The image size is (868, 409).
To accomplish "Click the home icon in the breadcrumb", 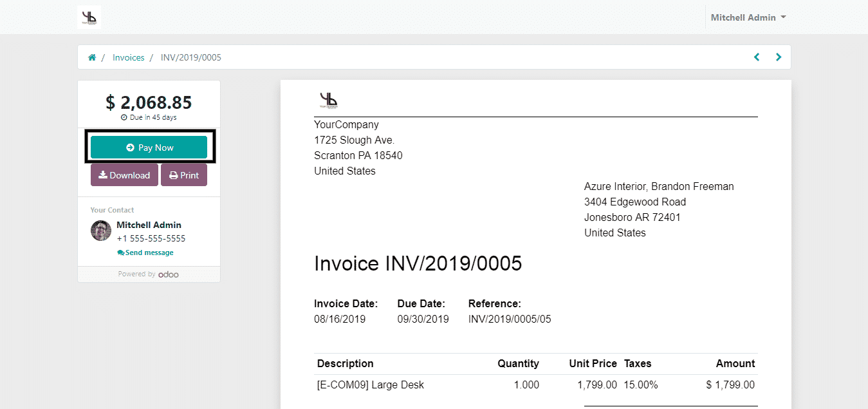I will coord(92,57).
